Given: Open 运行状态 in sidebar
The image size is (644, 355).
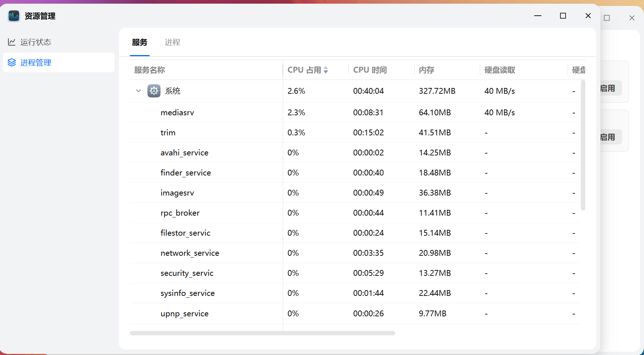Looking at the screenshot, I should click(59, 42).
